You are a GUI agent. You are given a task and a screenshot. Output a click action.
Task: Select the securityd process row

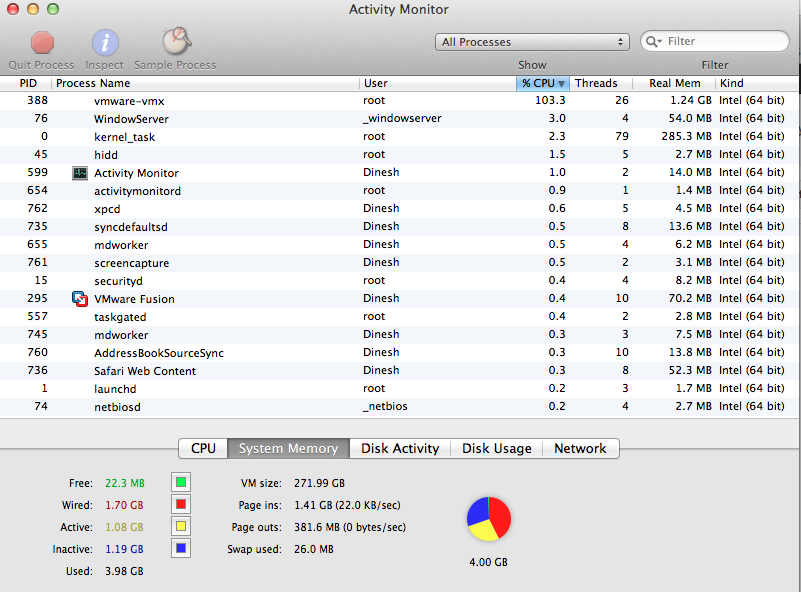[x=398, y=280]
